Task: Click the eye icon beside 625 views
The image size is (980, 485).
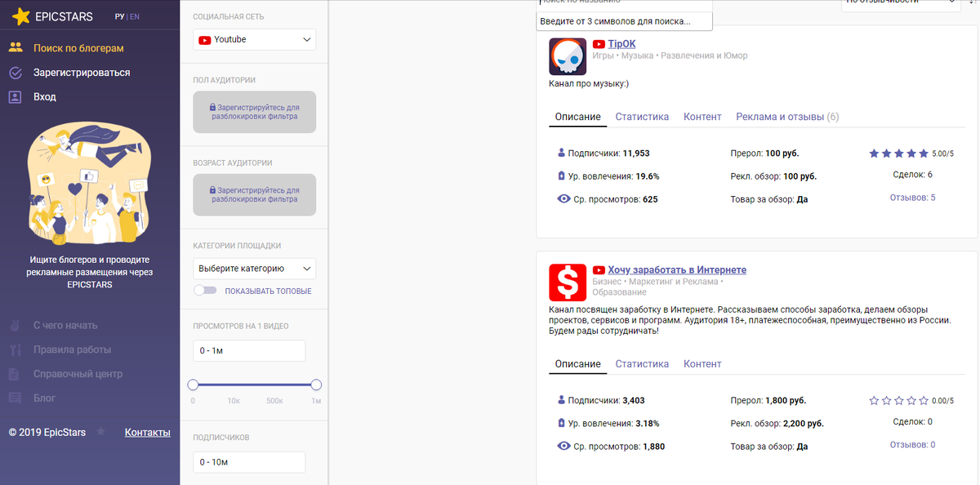Action: [563, 198]
